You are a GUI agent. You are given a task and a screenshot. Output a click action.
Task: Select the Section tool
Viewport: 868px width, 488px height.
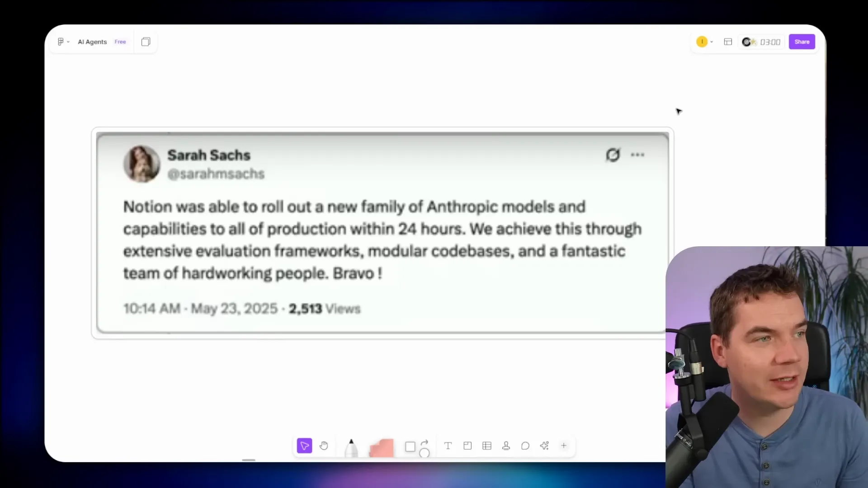(x=467, y=446)
